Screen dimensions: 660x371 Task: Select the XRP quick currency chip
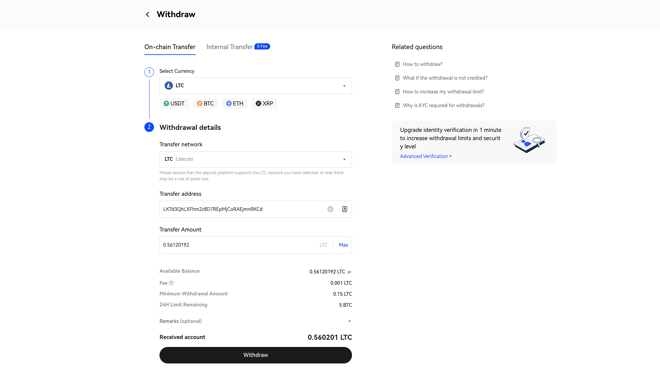pos(264,104)
